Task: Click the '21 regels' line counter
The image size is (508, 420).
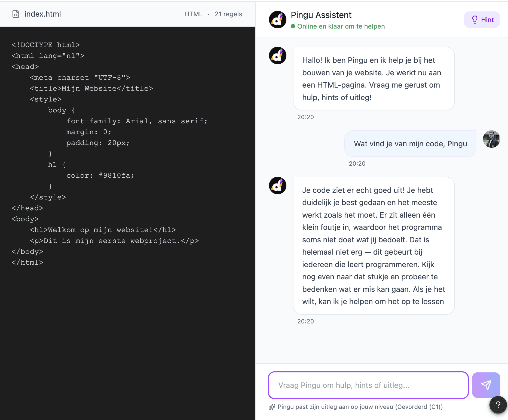Action: pyautogui.click(x=228, y=14)
